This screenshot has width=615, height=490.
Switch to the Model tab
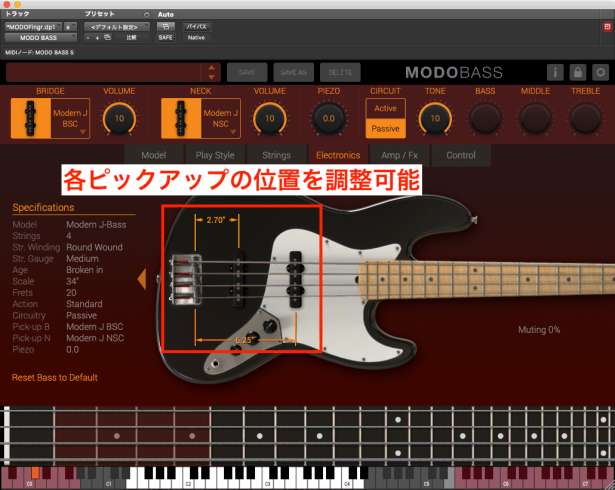point(154,155)
